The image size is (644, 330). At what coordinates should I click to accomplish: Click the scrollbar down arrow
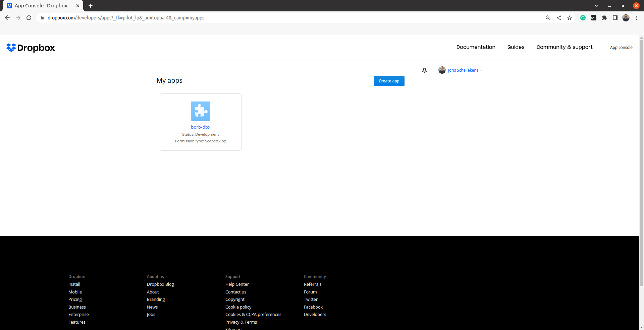click(641, 327)
